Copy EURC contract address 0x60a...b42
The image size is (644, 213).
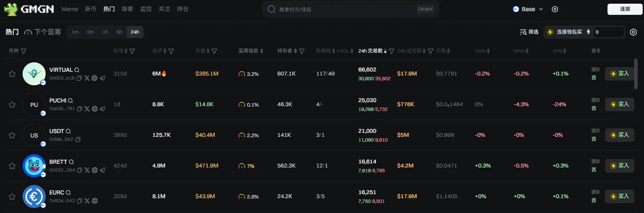coord(79,201)
